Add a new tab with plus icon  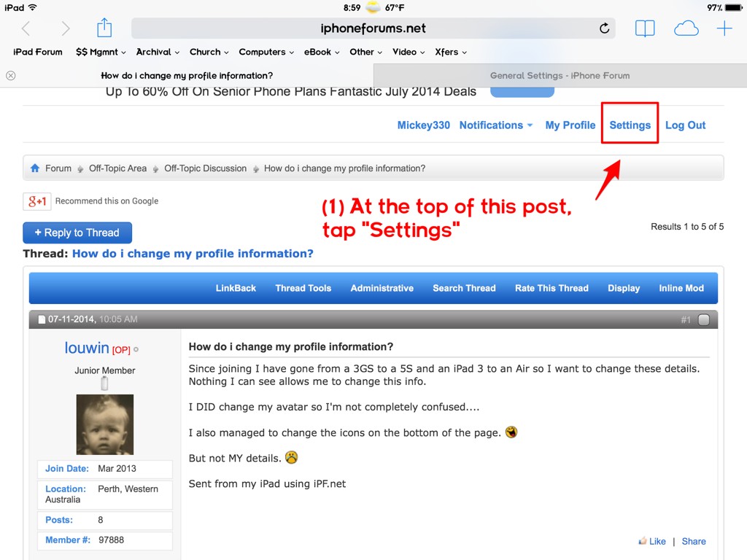coord(724,28)
